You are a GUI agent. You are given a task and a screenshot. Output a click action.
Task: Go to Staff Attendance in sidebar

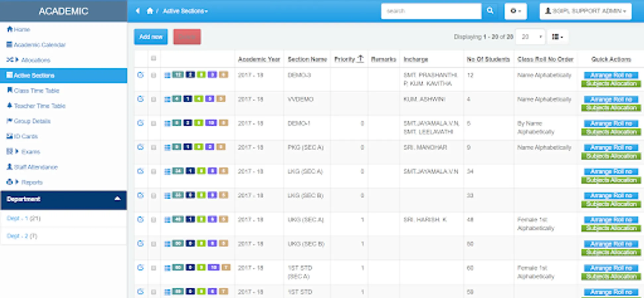point(35,167)
